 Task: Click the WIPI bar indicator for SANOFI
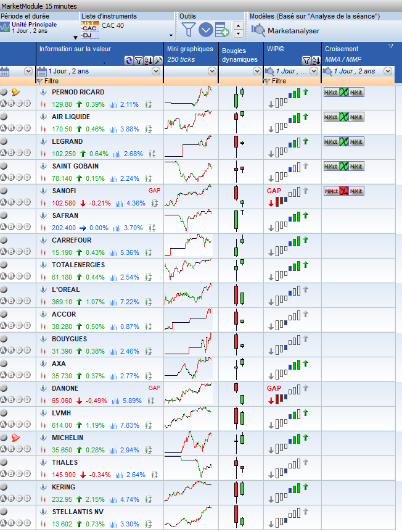click(288, 197)
